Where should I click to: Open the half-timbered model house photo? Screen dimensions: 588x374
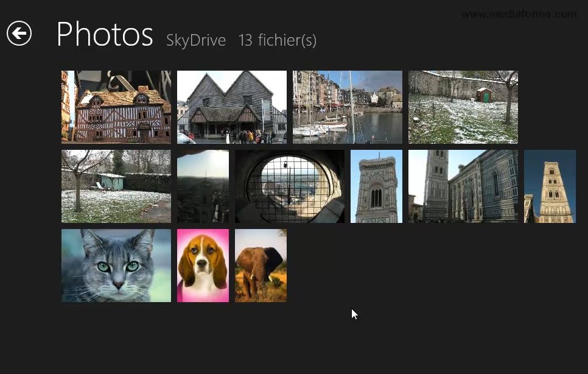point(116,107)
